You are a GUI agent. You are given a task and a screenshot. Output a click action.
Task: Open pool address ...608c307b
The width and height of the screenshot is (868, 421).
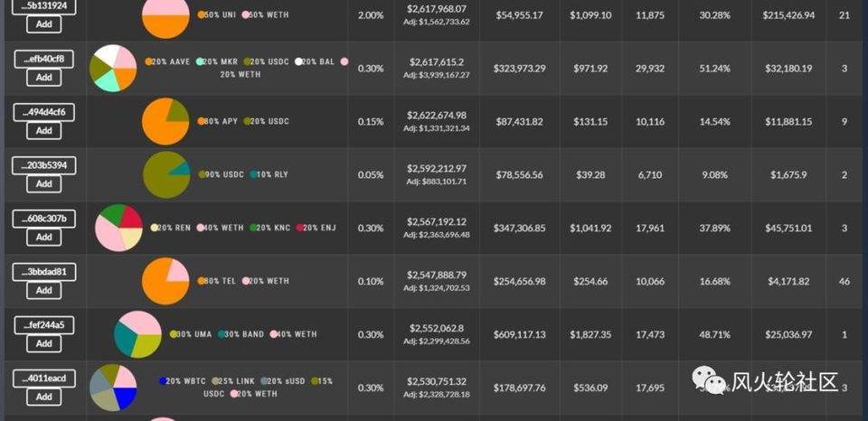(x=43, y=219)
